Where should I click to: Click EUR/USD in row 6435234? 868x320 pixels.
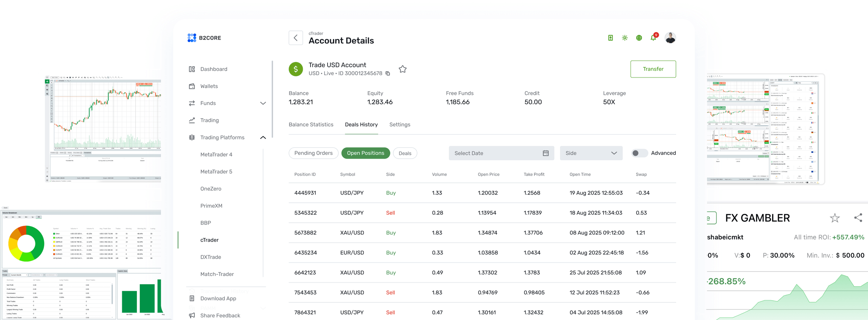coord(352,253)
